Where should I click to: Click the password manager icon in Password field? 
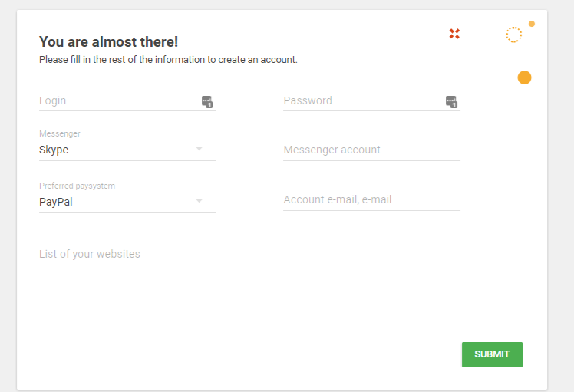click(451, 101)
